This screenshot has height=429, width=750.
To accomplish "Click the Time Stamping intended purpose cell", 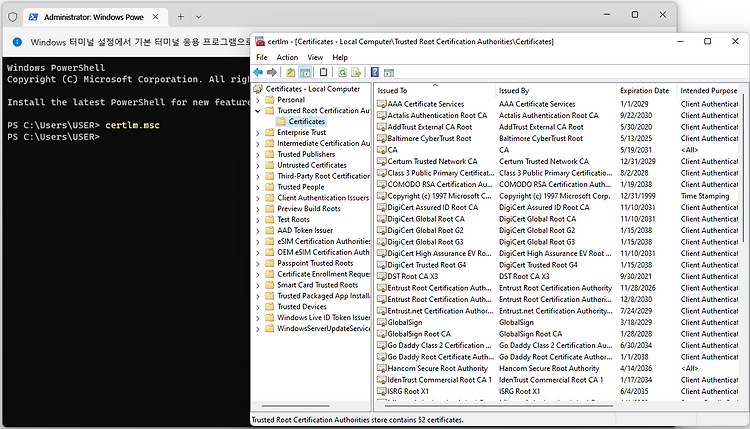I will [705, 196].
